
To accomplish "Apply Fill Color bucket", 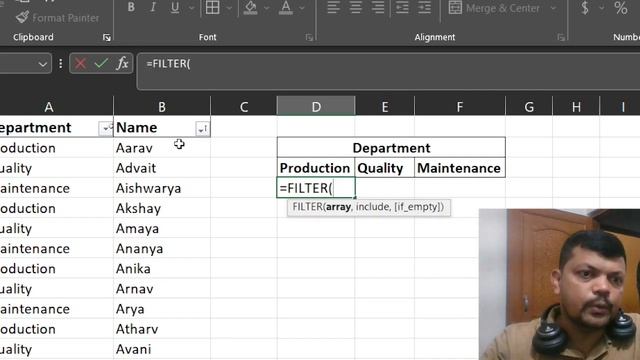I will pyautogui.click(x=250, y=7).
